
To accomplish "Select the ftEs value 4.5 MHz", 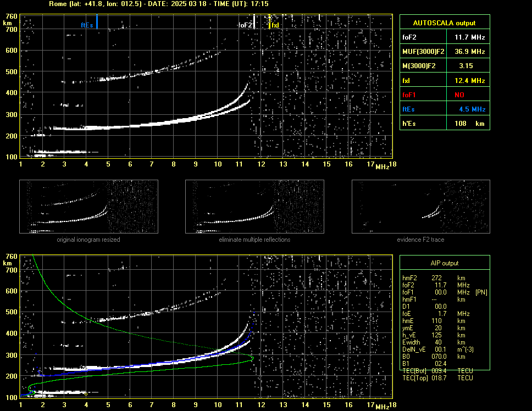I will (x=472, y=109).
